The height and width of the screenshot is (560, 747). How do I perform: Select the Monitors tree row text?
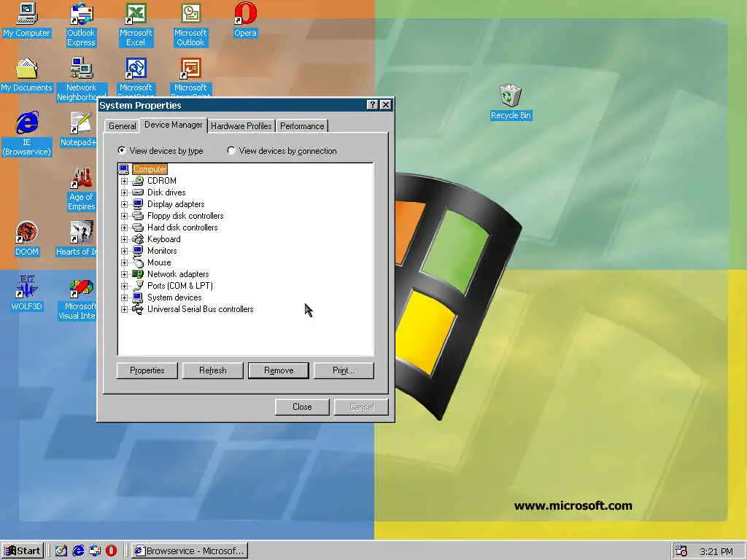coord(162,251)
